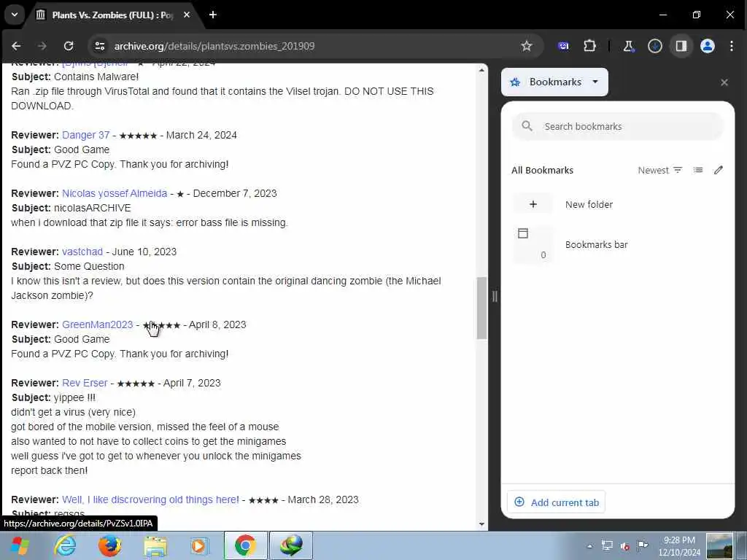Open reviewer Nicolas yossef Almeida link
This screenshot has height=560, width=747.
coord(115,193)
